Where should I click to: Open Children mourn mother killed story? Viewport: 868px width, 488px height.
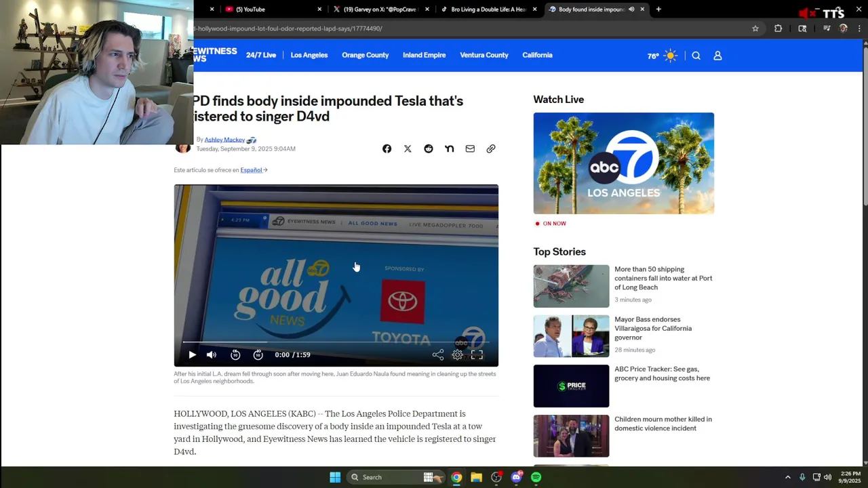click(663, 424)
